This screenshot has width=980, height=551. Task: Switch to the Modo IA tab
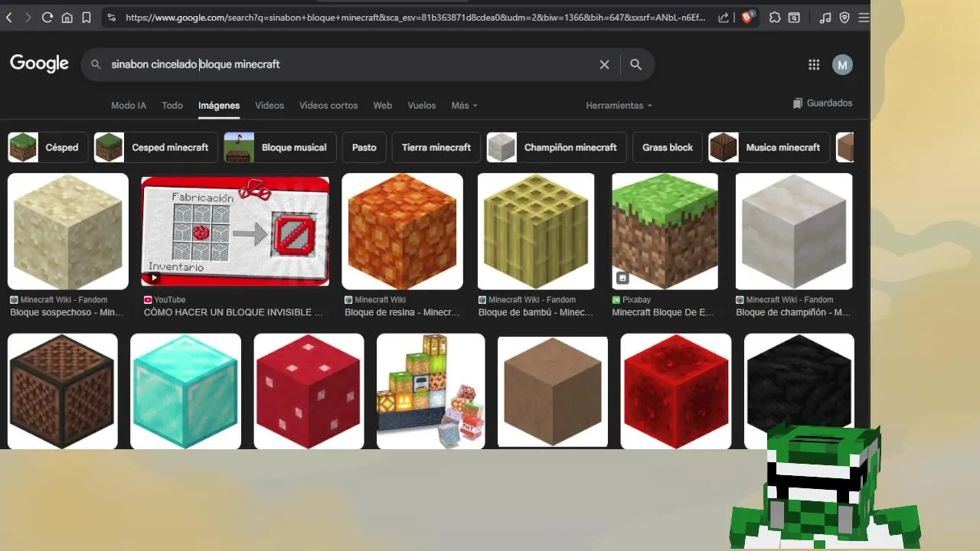(129, 106)
